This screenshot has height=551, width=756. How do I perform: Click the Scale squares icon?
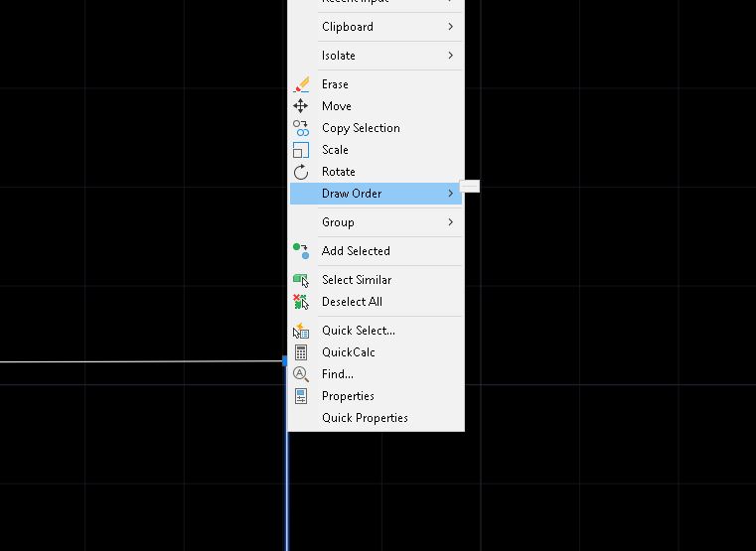[301, 150]
